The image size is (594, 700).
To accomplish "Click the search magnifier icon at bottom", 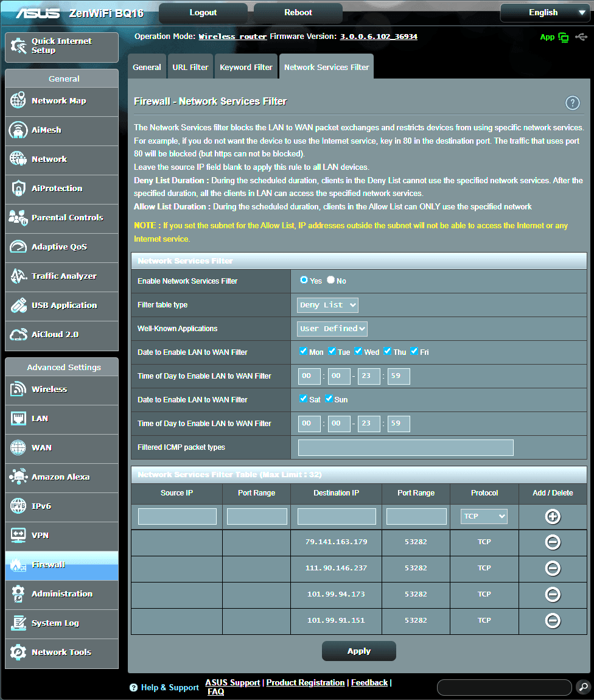I will pos(582,687).
